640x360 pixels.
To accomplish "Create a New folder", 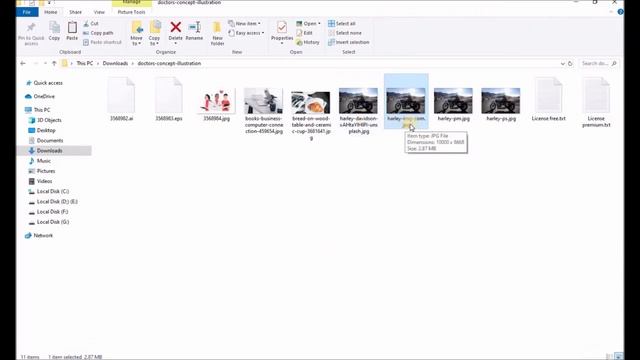I will (x=217, y=33).
